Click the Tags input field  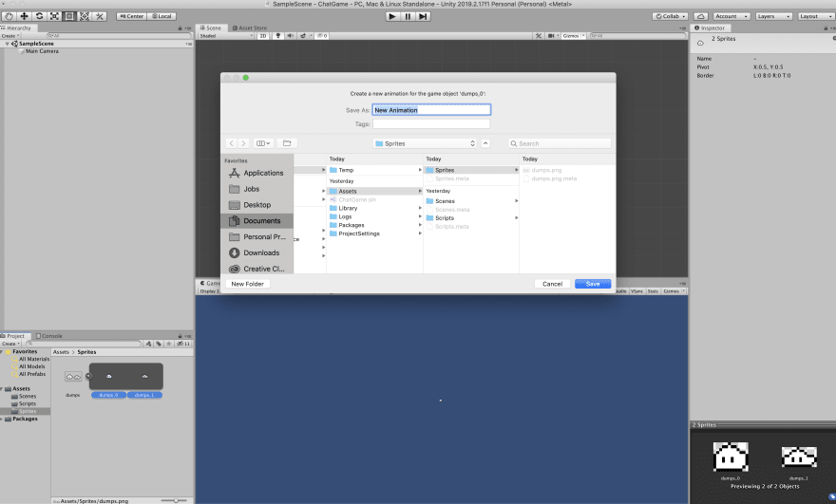[x=431, y=123]
